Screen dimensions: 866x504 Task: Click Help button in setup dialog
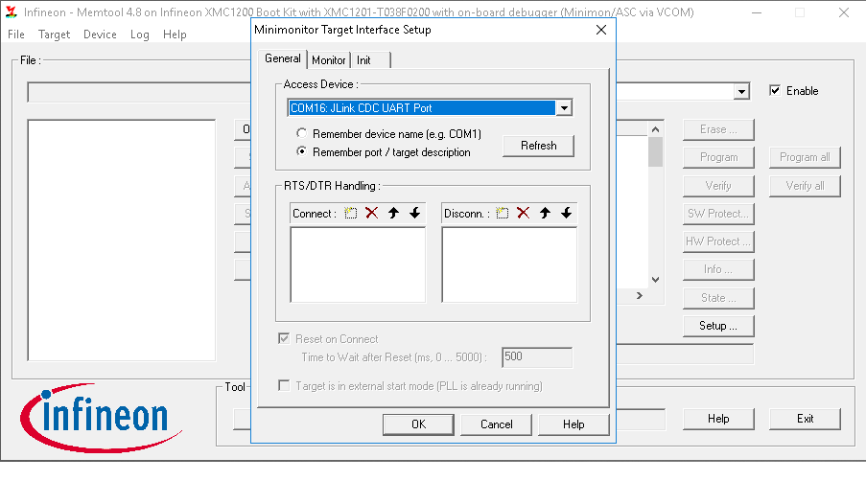(x=573, y=424)
